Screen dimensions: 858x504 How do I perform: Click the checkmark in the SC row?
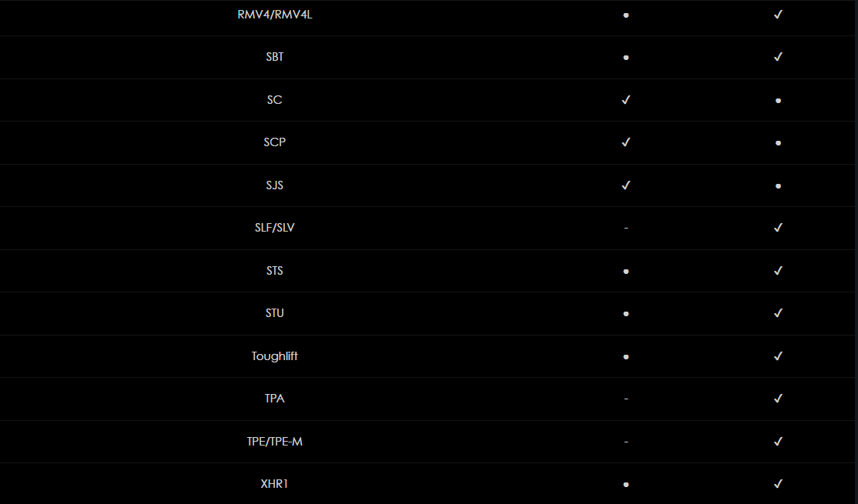point(626,100)
